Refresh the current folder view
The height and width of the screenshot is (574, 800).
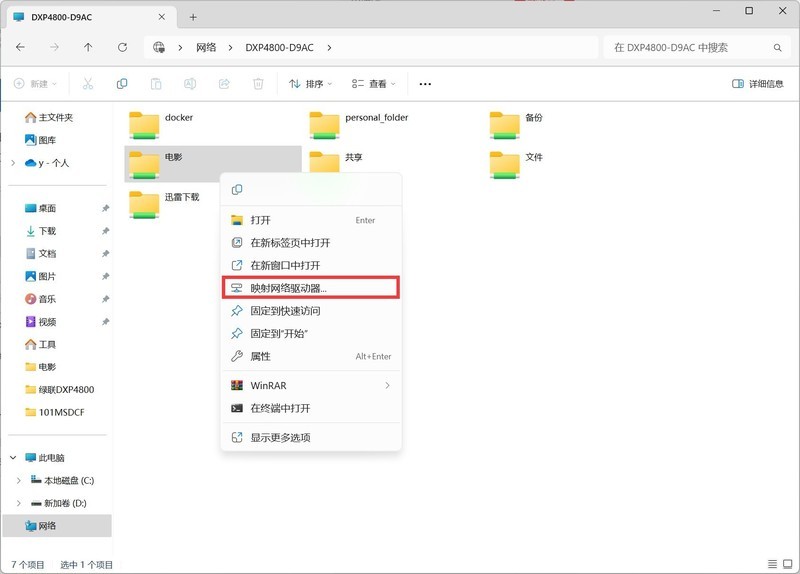point(122,47)
